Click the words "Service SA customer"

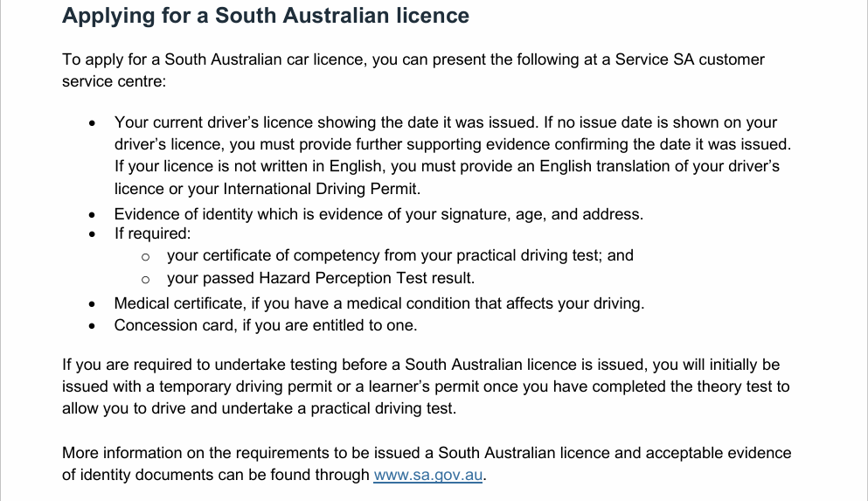(x=690, y=59)
